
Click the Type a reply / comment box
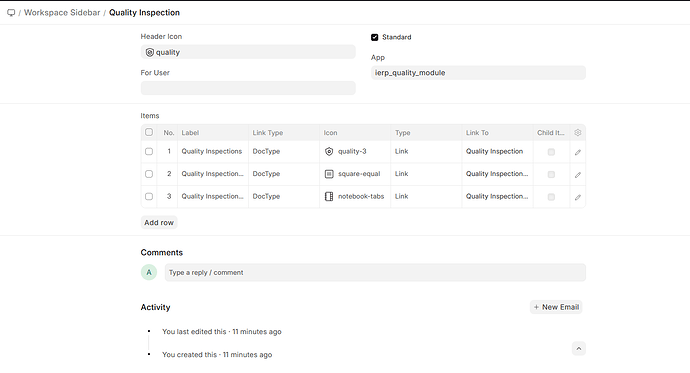(x=375, y=272)
